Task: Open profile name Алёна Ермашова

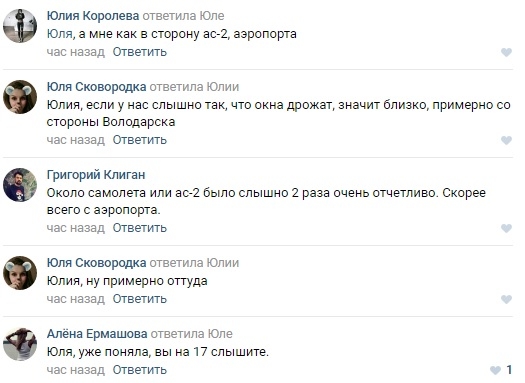Action: pos(97,334)
